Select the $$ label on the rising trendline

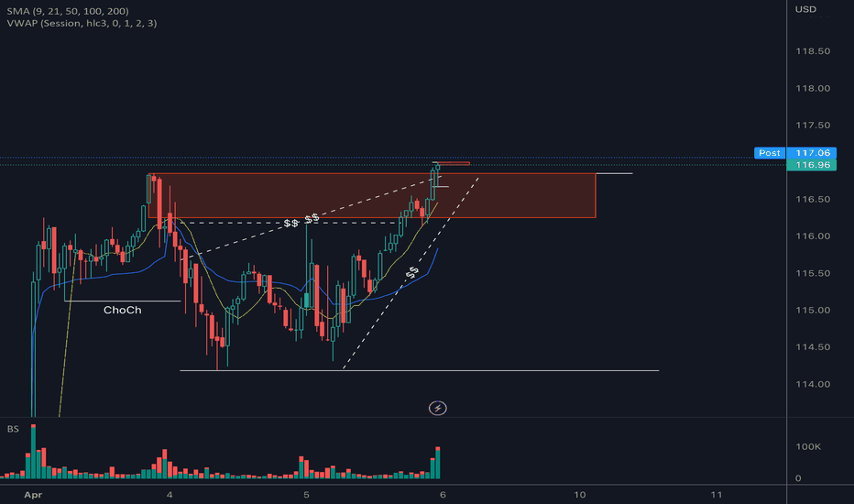tap(412, 272)
